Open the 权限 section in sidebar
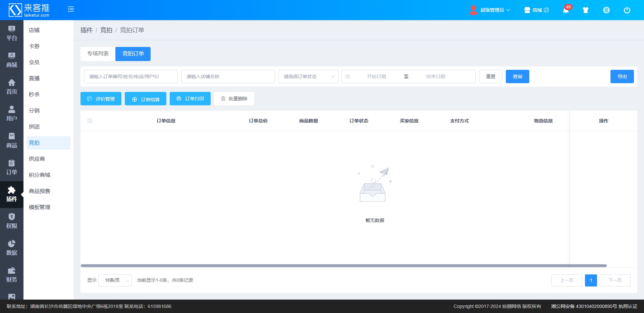This screenshot has height=313, width=644. click(12, 221)
